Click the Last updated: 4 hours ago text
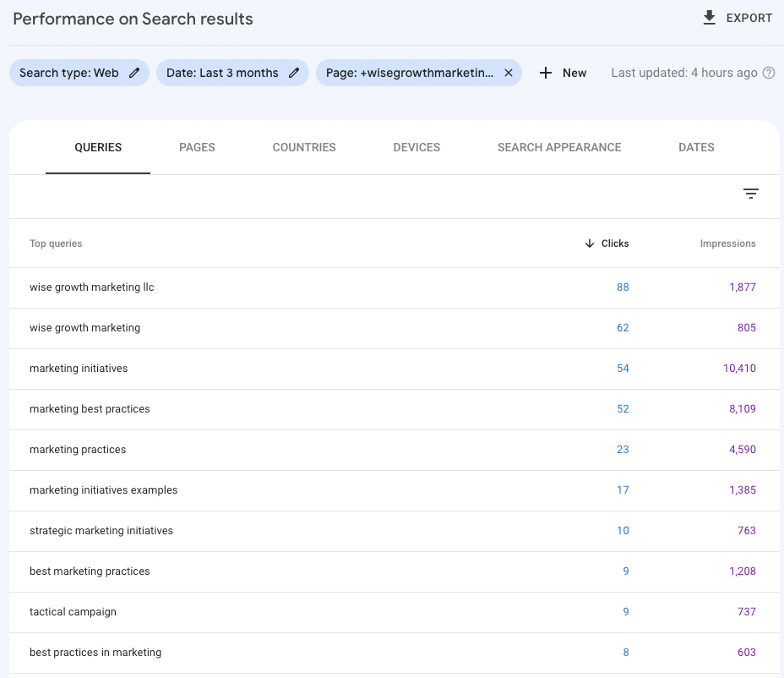Screen dimensions: 784x678 [684, 73]
